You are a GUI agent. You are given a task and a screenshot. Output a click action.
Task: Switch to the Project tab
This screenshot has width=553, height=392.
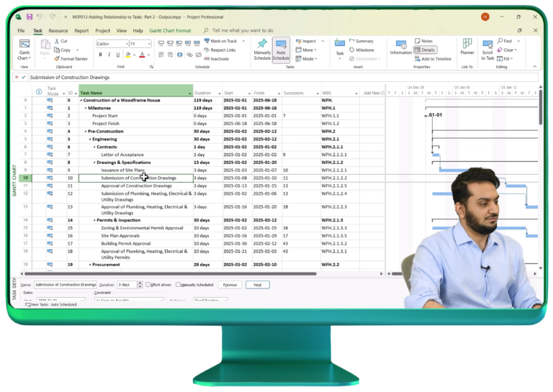103,31
